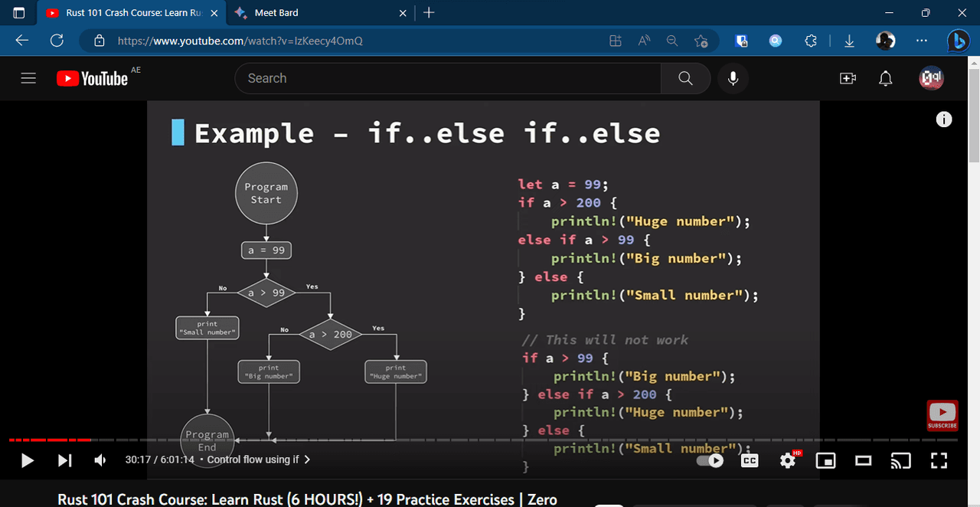Skip to the next video
The image size is (980, 507).
pyautogui.click(x=65, y=460)
